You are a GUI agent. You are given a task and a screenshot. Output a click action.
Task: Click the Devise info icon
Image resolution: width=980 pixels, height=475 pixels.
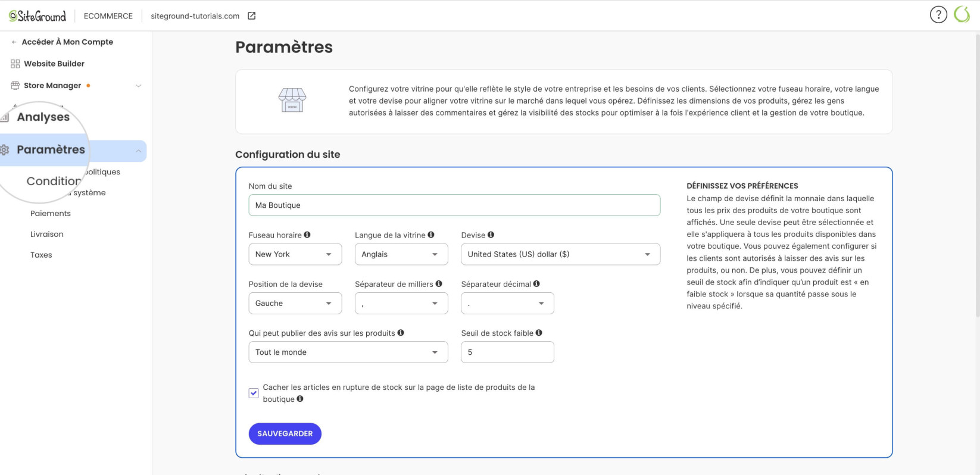(x=491, y=235)
